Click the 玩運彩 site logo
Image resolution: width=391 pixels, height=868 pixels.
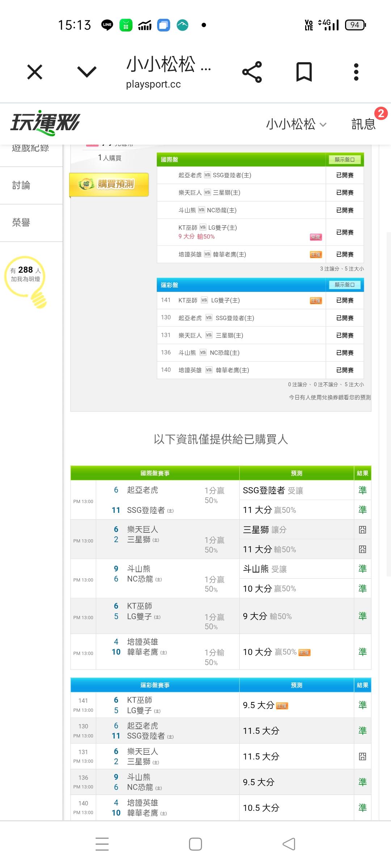45,123
